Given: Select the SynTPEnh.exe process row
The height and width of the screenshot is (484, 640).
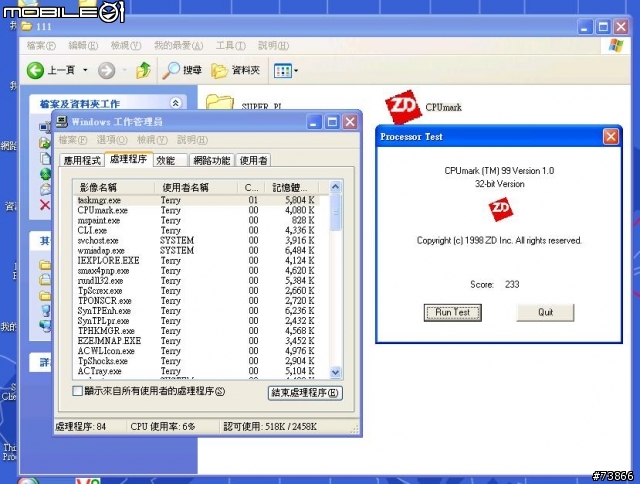Looking at the screenshot, I should click(x=196, y=311).
